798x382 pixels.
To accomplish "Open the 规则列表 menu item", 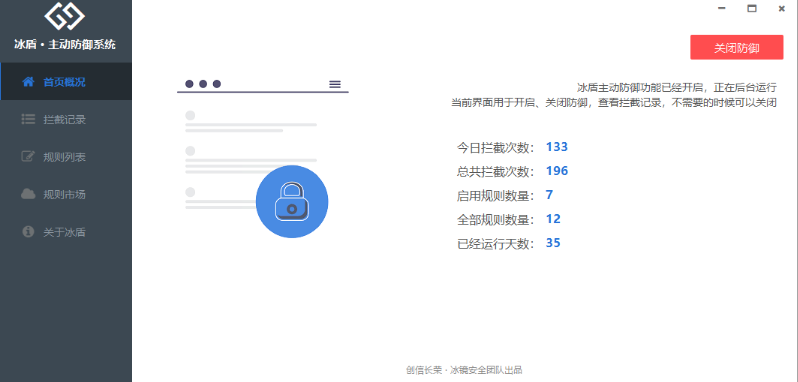I will (x=66, y=157).
